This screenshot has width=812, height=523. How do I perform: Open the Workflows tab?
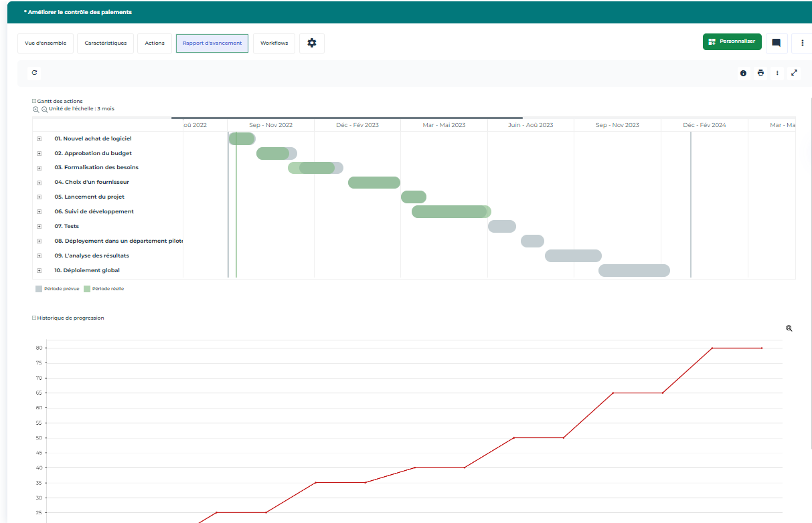pos(274,43)
